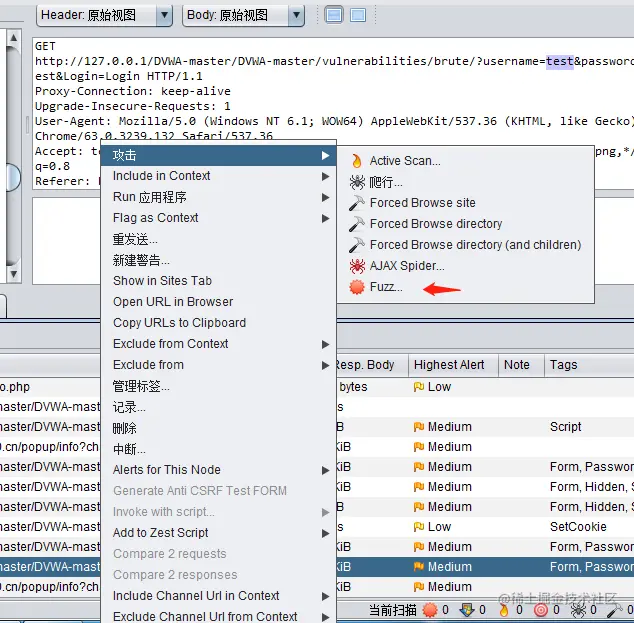The image size is (634, 623).
Task: Click the empty request body text area
Action: pyautogui.click(x=66, y=241)
